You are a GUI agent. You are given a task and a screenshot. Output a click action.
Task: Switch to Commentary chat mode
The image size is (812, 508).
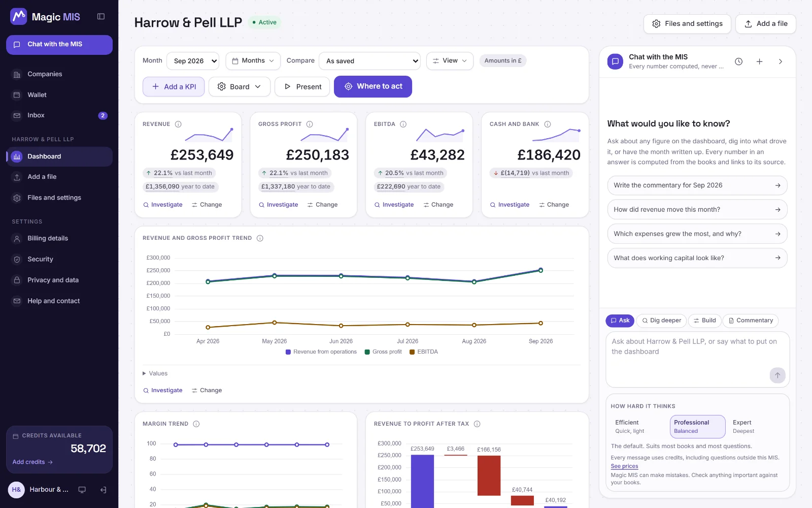point(750,321)
